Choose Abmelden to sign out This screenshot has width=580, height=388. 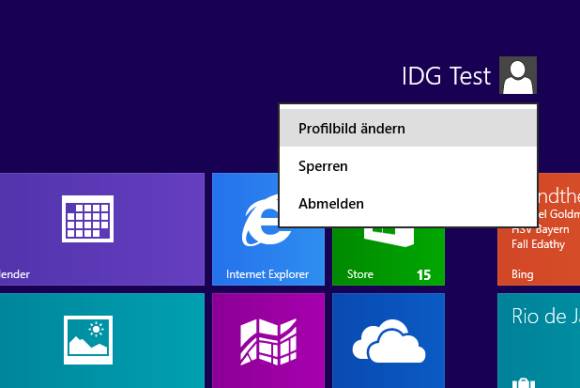coord(408,204)
